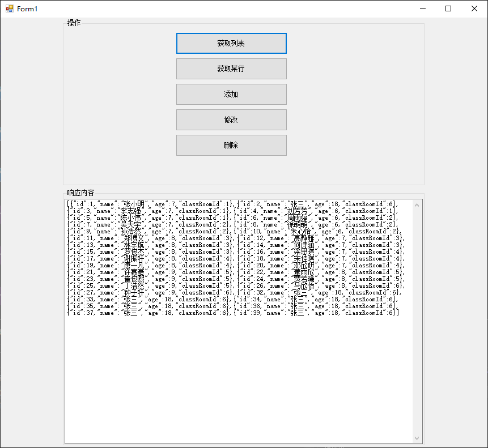Viewport: 488px width, 448px height.
Task: Click the name 刘芳芳 in the response
Action: click(297, 211)
